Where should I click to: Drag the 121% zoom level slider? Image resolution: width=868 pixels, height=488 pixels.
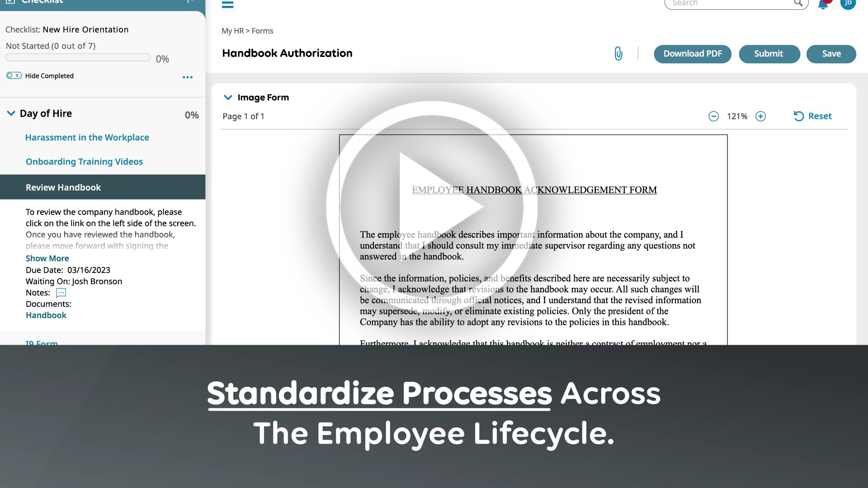[x=737, y=116]
